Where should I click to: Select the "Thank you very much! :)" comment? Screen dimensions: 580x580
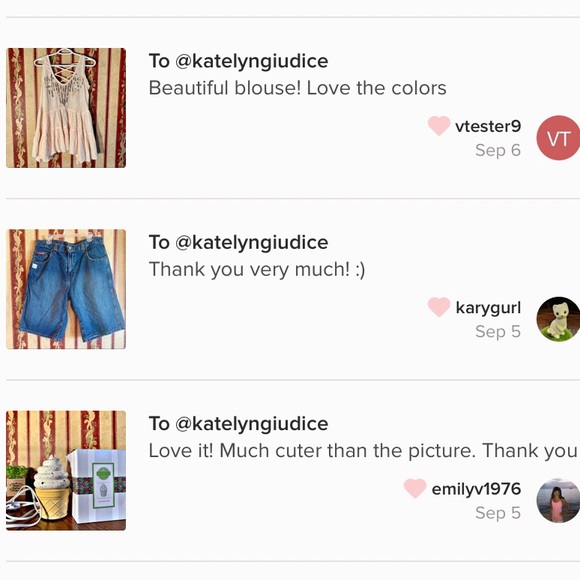tap(257, 270)
